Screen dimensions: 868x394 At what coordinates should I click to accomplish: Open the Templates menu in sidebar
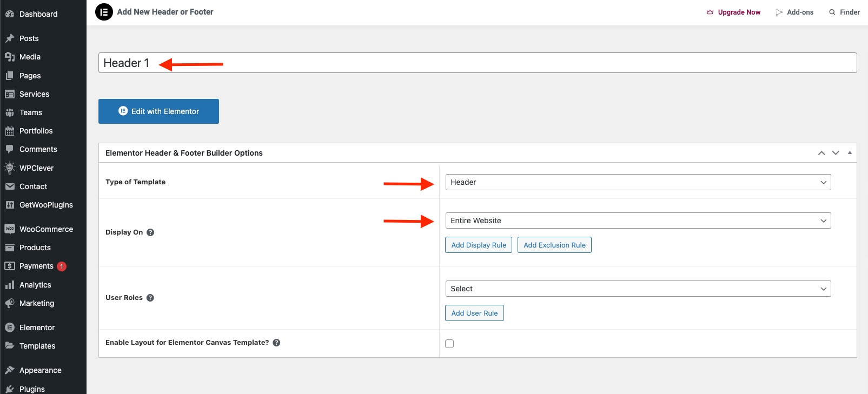37,346
